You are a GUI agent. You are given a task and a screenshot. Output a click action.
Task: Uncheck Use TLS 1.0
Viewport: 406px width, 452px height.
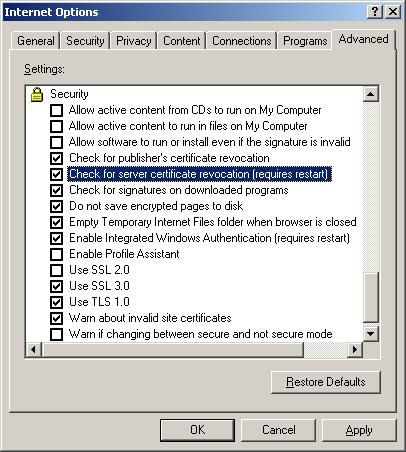point(56,302)
